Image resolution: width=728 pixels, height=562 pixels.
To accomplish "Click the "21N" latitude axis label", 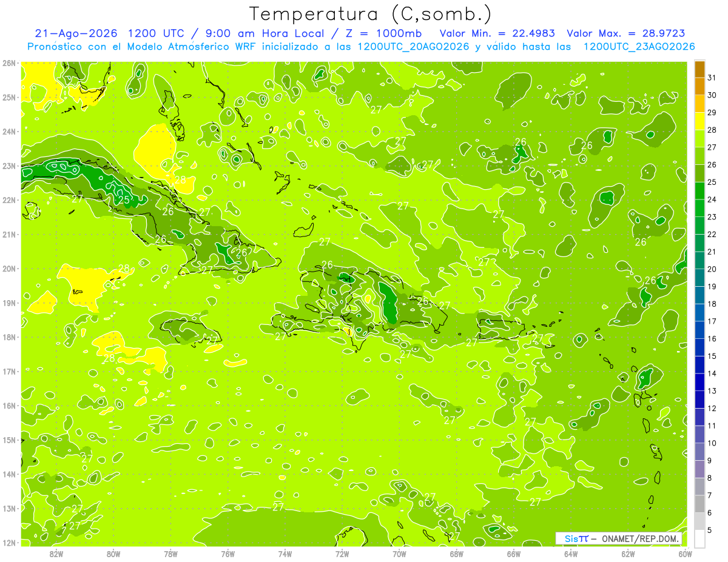I will (8, 234).
